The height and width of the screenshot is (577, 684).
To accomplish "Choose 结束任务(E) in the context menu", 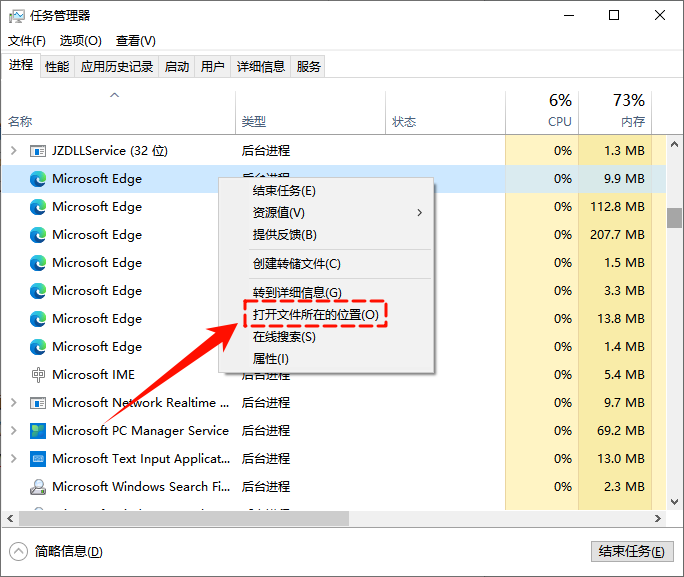I will click(x=284, y=191).
